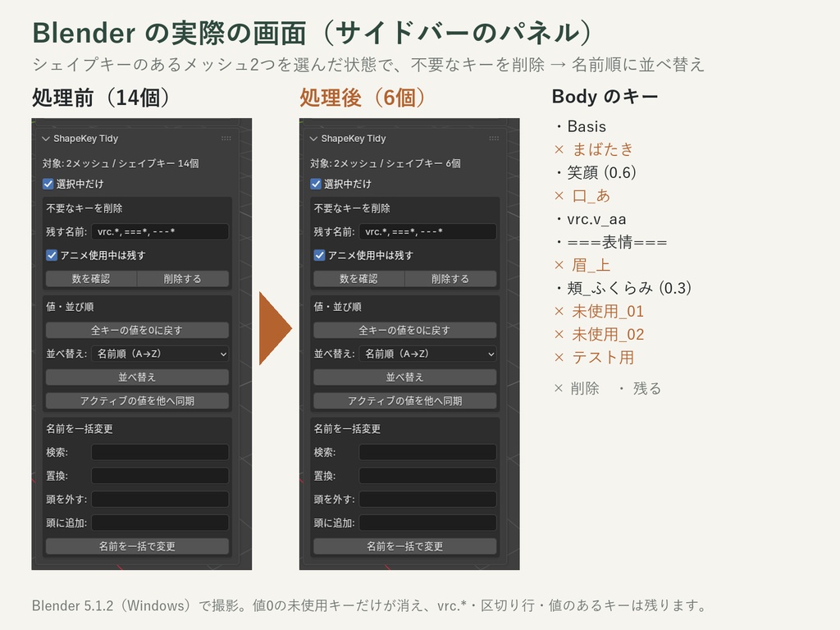Focus the 検索 field in 処理後 panel
840x630 pixels.
427,453
